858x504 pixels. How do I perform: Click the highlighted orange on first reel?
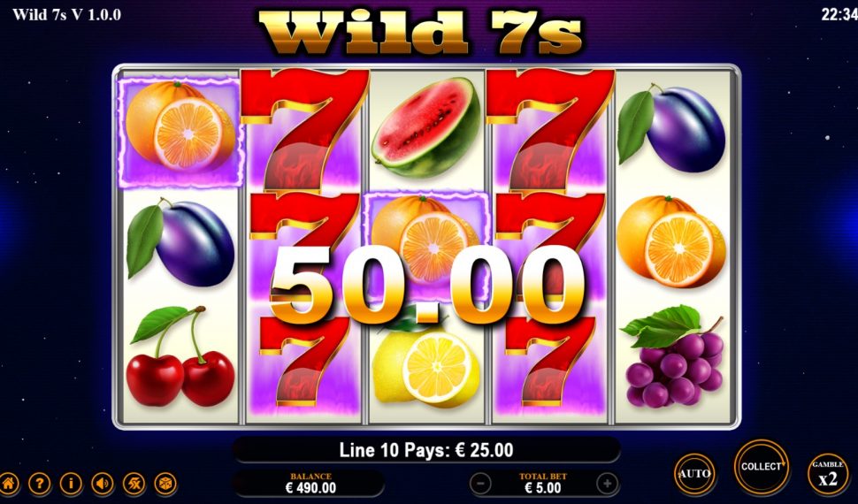point(180,132)
